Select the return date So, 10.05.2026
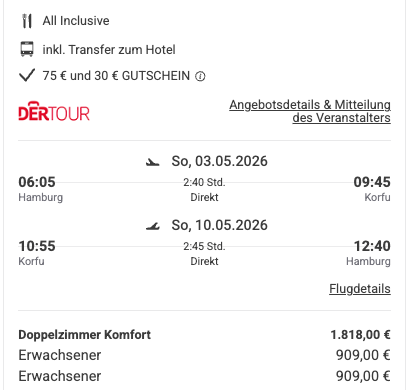 (219, 225)
